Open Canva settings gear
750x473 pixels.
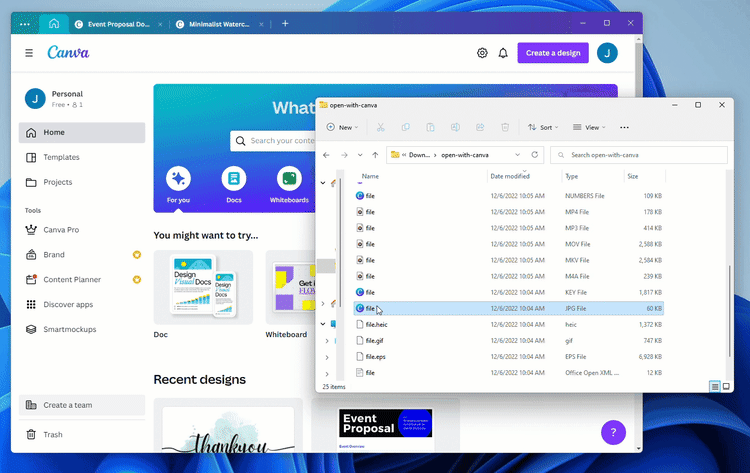click(x=482, y=53)
